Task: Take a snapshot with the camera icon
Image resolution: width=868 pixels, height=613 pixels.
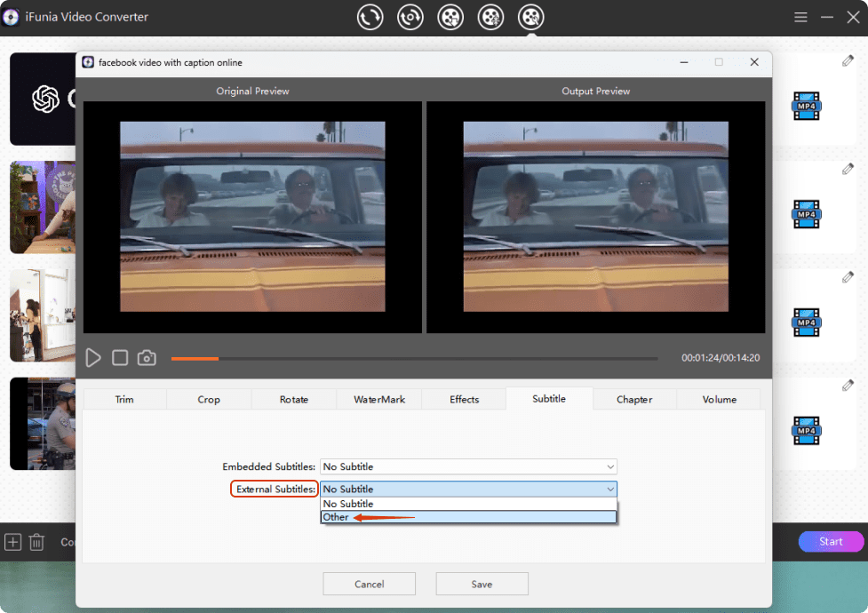Action: (147, 358)
